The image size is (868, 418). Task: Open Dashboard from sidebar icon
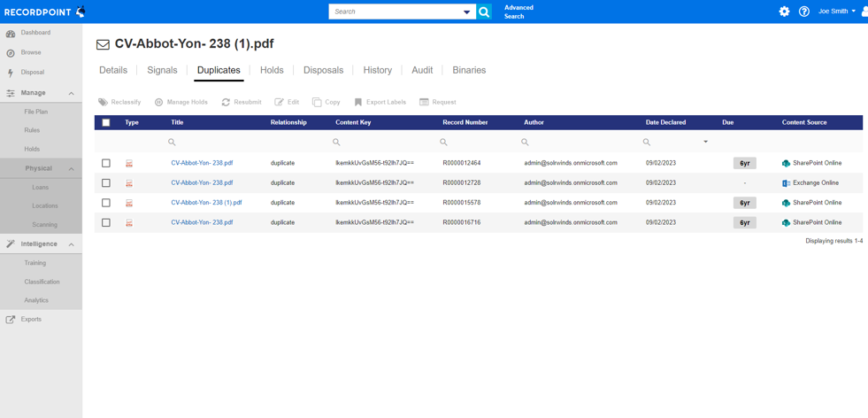click(x=10, y=34)
